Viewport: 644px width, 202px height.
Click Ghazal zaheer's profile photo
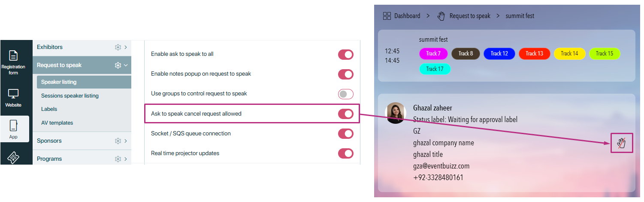click(396, 113)
